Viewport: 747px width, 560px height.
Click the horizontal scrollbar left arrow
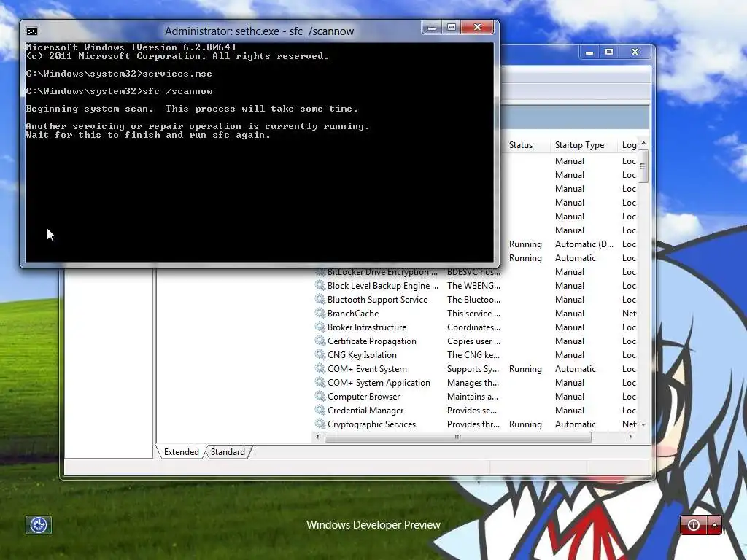[x=318, y=437]
